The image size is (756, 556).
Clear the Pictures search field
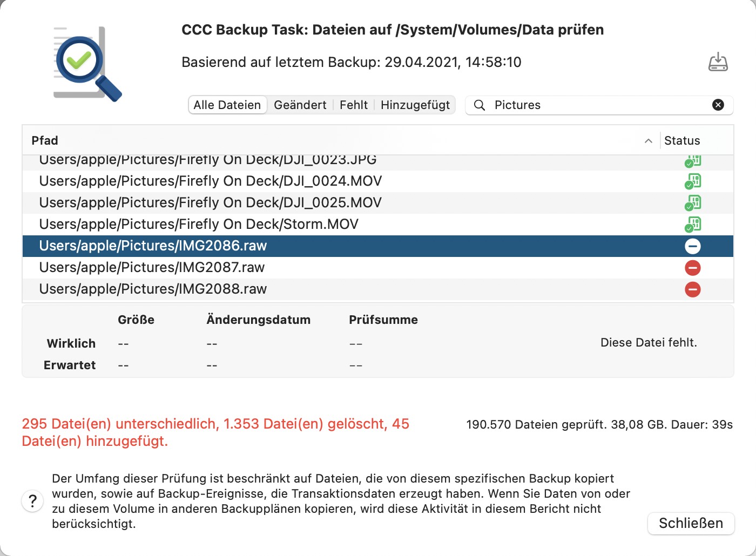coord(718,105)
